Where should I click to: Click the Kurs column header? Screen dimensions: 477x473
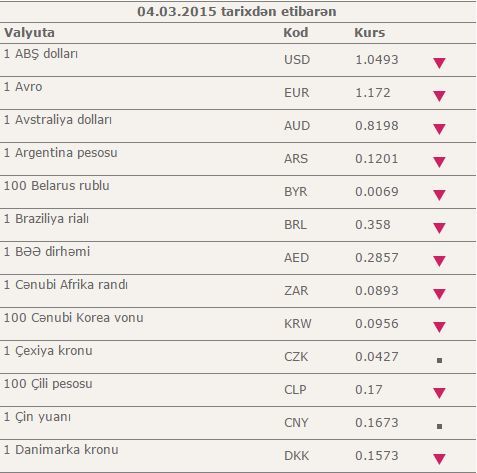[369, 33]
